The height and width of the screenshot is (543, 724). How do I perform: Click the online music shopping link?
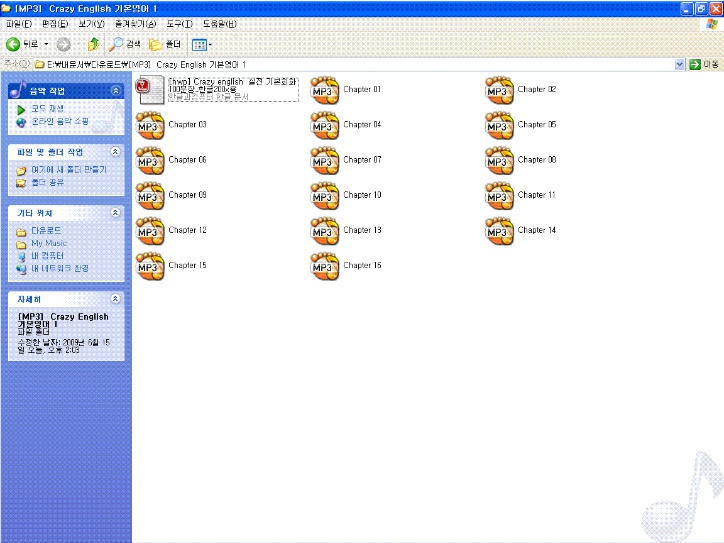tap(60, 121)
